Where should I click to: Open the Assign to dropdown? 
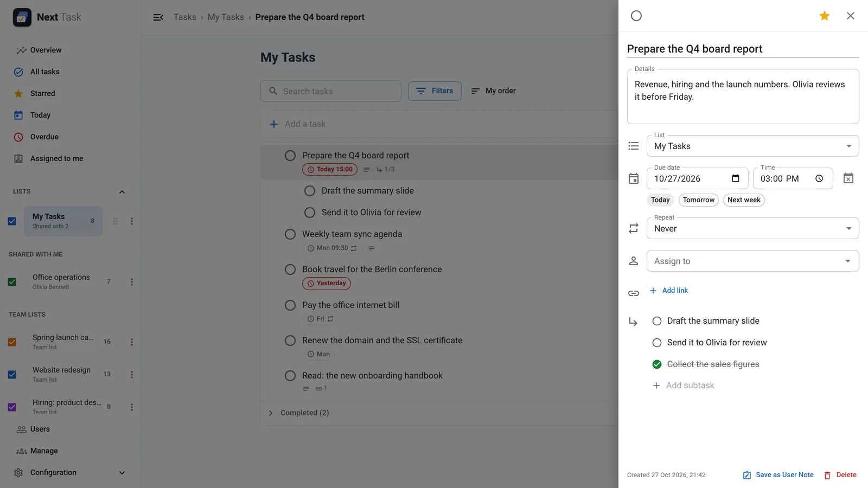[752, 261]
